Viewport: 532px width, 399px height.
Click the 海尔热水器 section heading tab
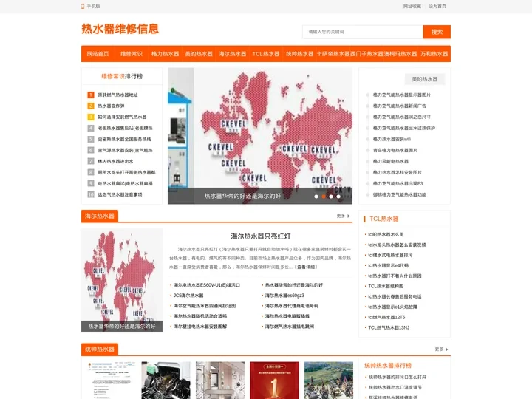(x=100, y=216)
